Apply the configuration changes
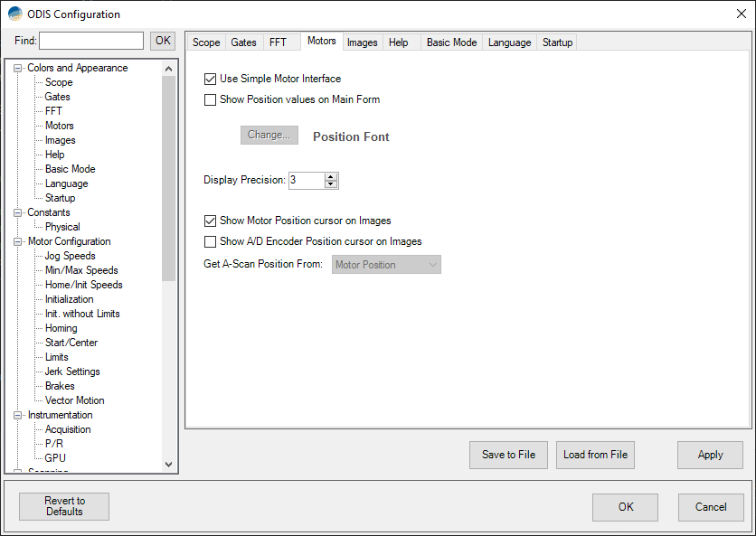Screen dimensions: 756x536 (x=710, y=455)
